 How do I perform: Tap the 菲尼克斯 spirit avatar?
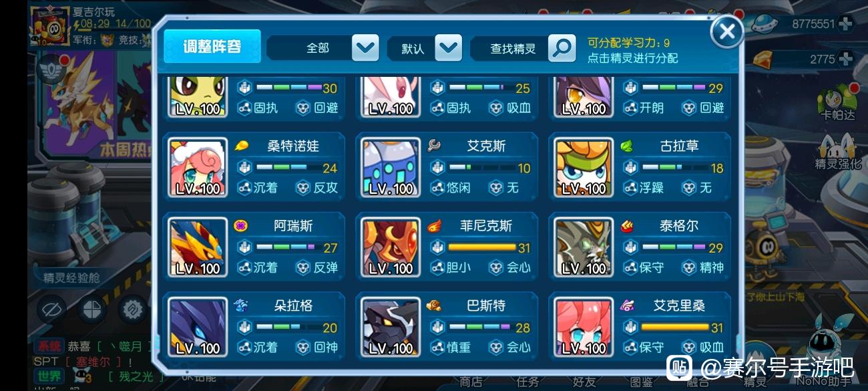tap(391, 247)
